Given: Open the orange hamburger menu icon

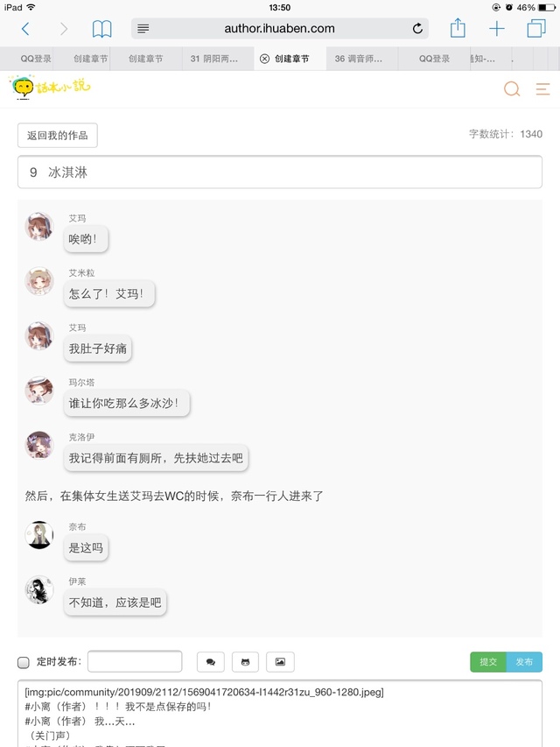Looking at the screenshot, I should click(x=542, y=89).
